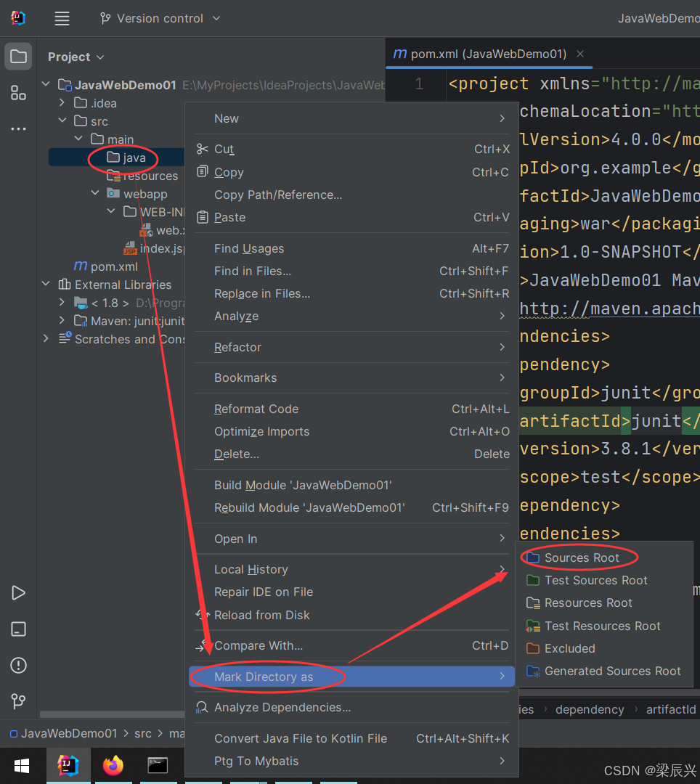Screen dimensions: 700x784
Task: Expand Scratches and Consoles node
Action: [46, 338]
